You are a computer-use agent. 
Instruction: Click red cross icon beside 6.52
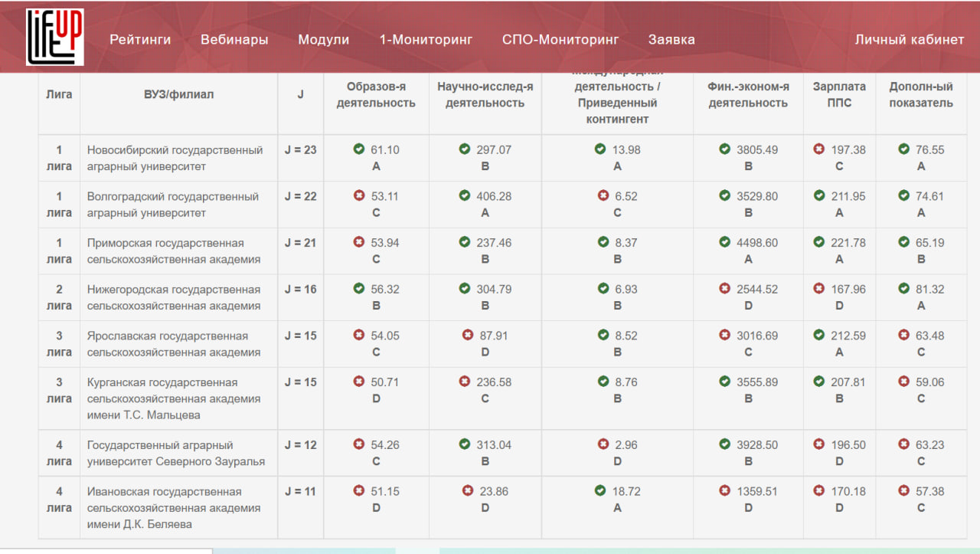point(603,196)
